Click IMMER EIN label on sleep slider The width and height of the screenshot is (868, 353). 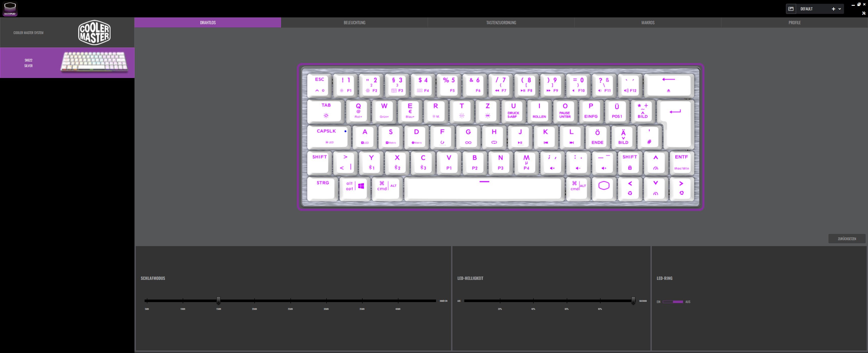tap(443, 301)
